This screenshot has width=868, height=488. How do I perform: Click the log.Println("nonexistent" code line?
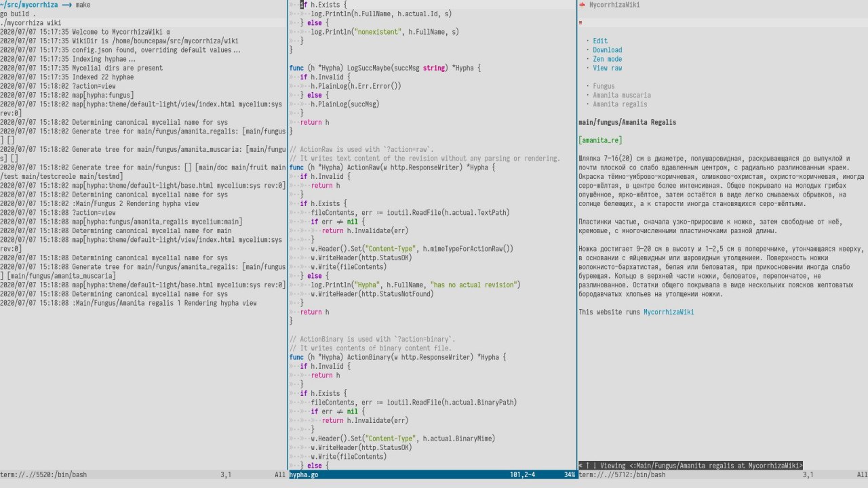point(385,32)
